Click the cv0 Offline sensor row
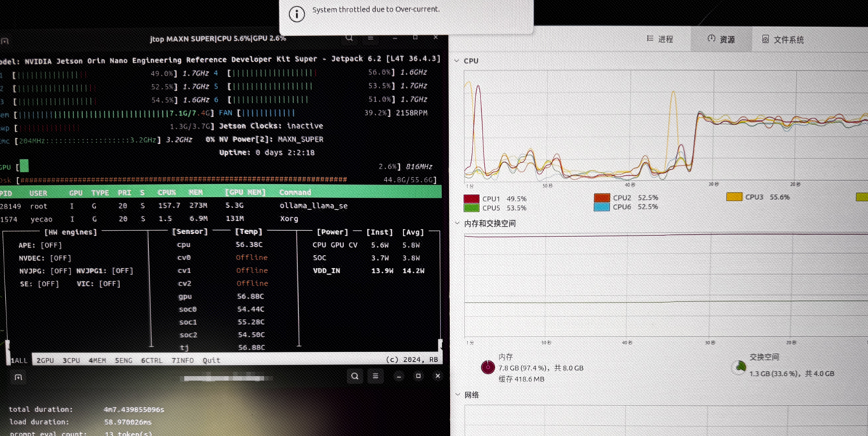Viewport: 868px width, 436px height. pos(222,258)
